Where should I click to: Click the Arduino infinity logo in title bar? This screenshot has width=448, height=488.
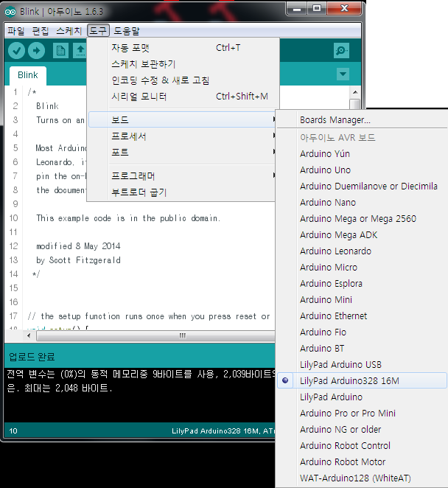click(x=10, y=12)
